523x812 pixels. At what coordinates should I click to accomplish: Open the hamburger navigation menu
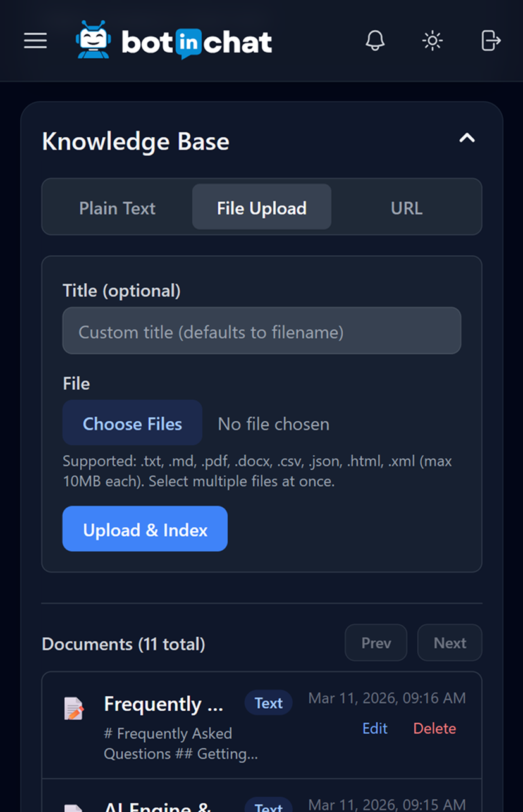tap(35, 41)
